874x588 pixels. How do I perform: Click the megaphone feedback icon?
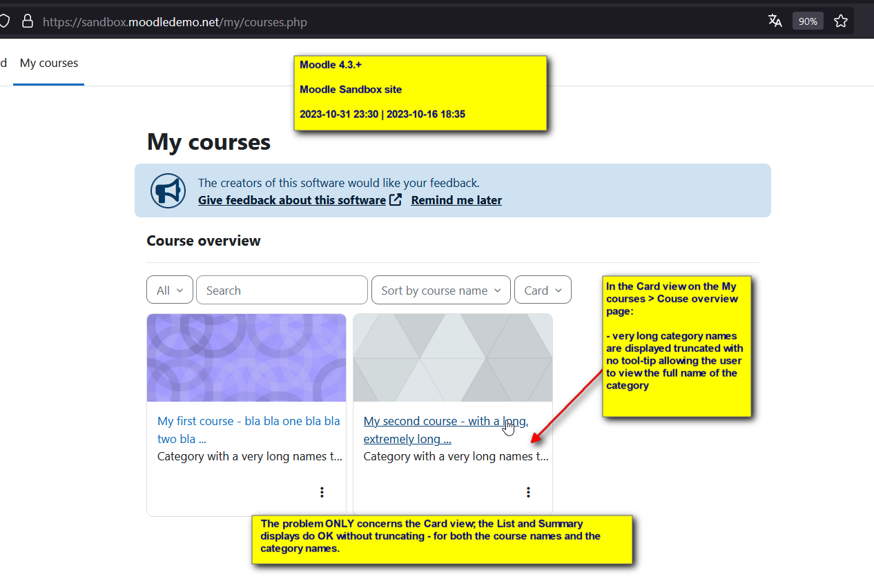(168, 190)
